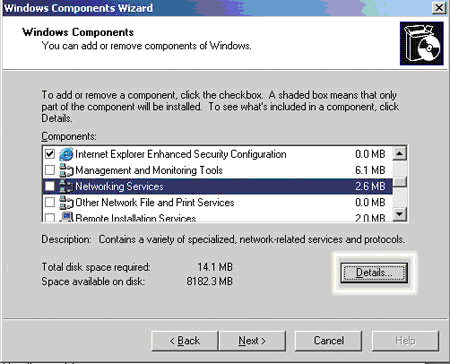Click the 6.1 MB size value
The width and height of the screenshot is (450, 364).
click(x=370, y=170)
